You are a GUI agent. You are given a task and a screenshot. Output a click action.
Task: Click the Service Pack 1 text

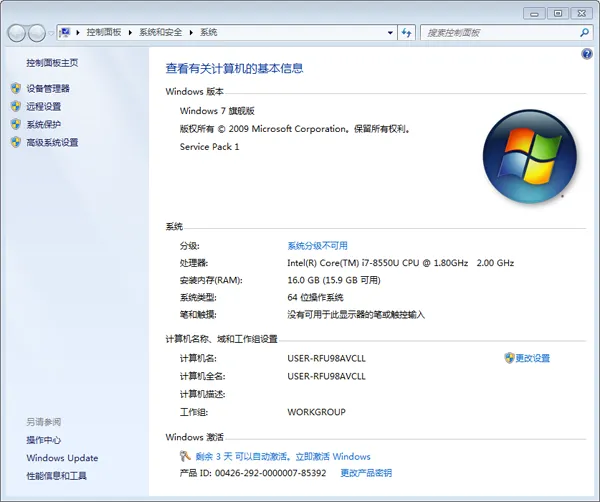(x=209, y=147)
